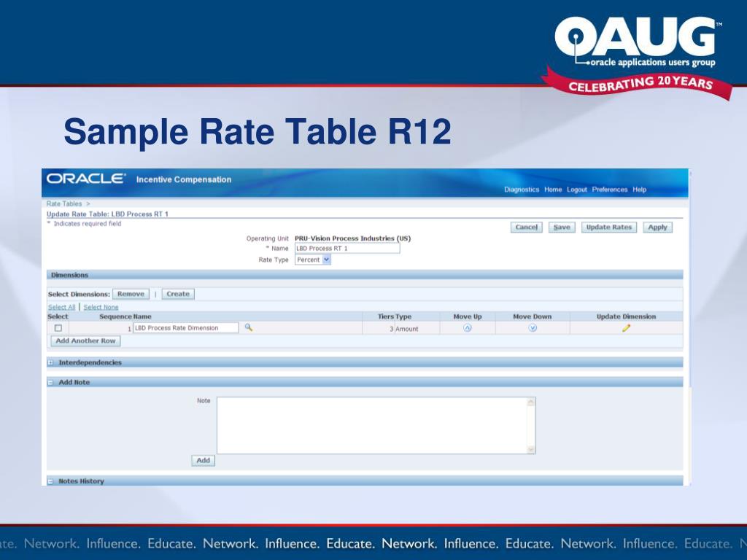Click Logout in top navigation

(577, 190)
